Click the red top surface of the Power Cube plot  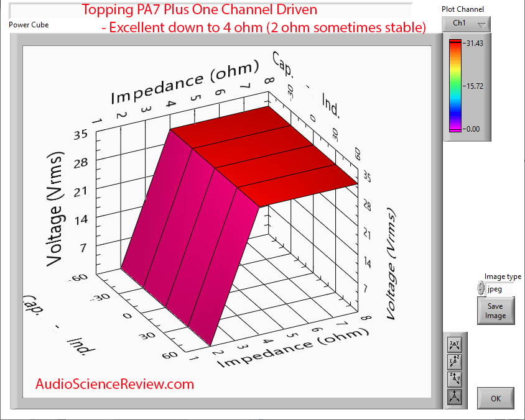point(264,155)
